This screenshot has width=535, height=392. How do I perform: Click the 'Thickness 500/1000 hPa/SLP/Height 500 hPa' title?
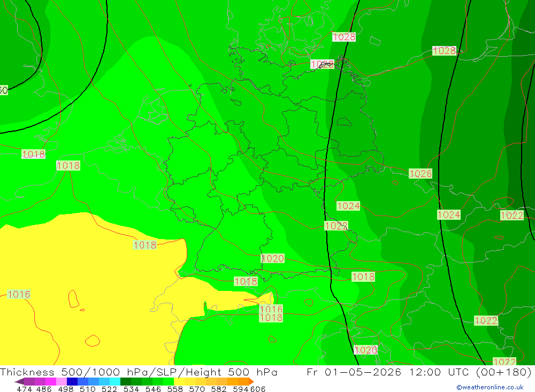[139, 372]
